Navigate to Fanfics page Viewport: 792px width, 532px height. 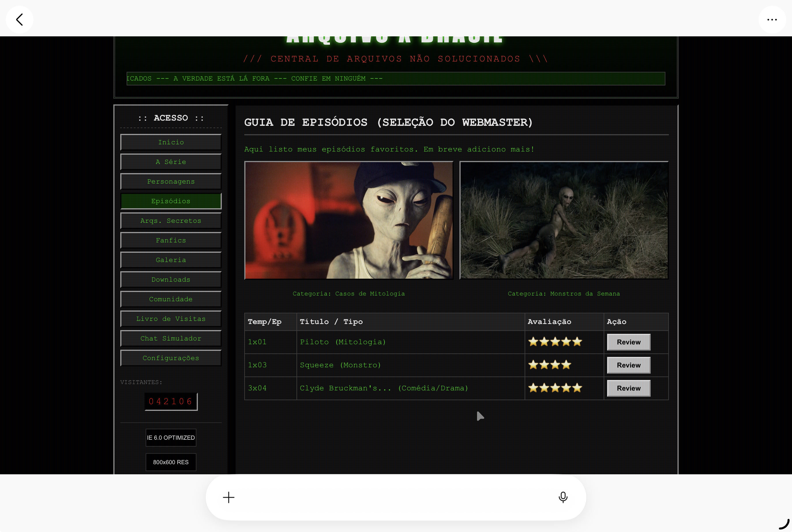171,240
